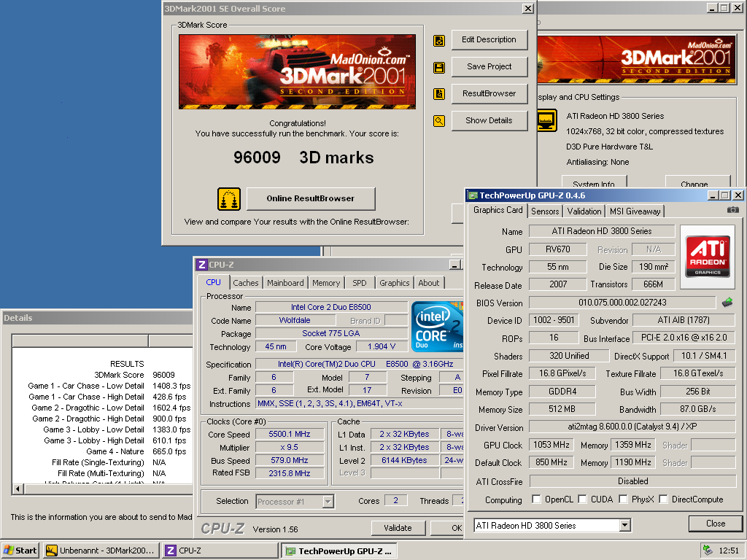Open the Validation tab in GPU-Z
This screenshot has height=560, width=747.
click(584, 211)
